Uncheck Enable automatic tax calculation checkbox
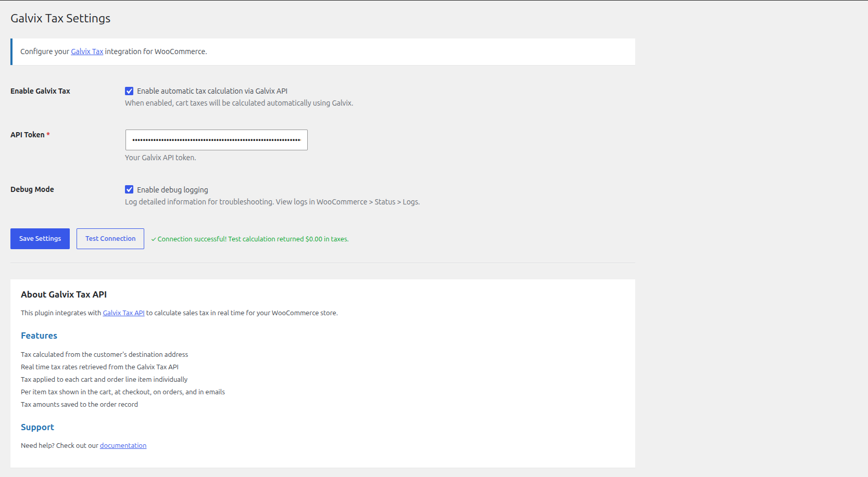 point(129,91)
